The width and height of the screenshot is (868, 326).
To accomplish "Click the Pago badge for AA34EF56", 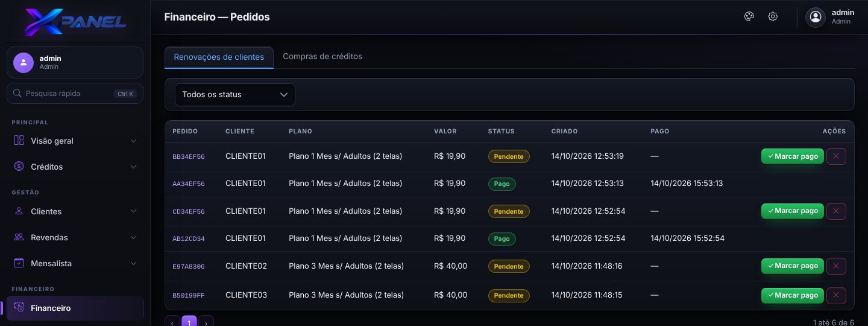I will 502,184.
